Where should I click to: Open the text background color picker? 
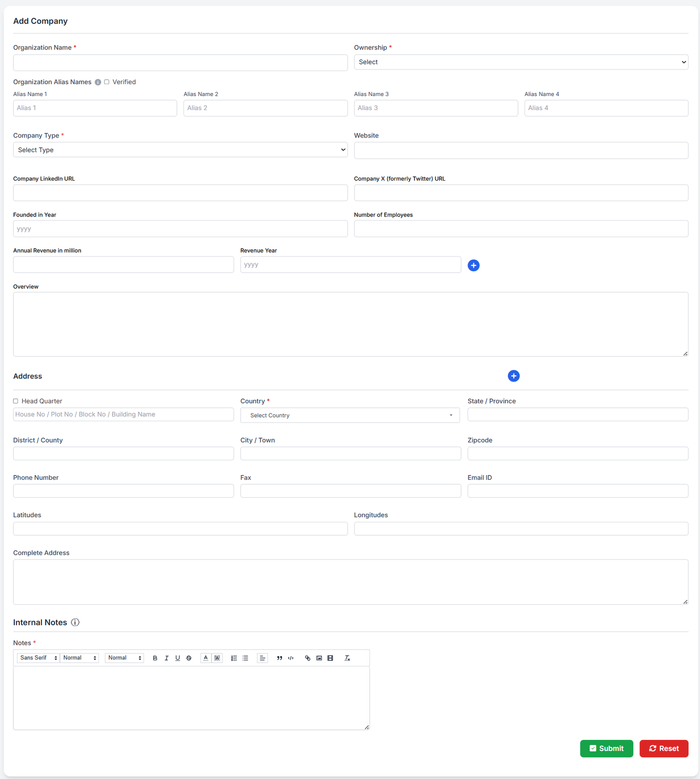[x=217, y=658]
